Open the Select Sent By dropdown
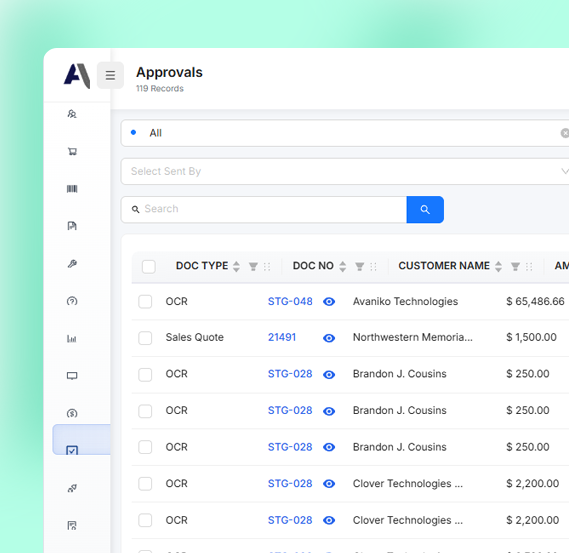This screenshot has width=569, height=553. click(345, 171)
